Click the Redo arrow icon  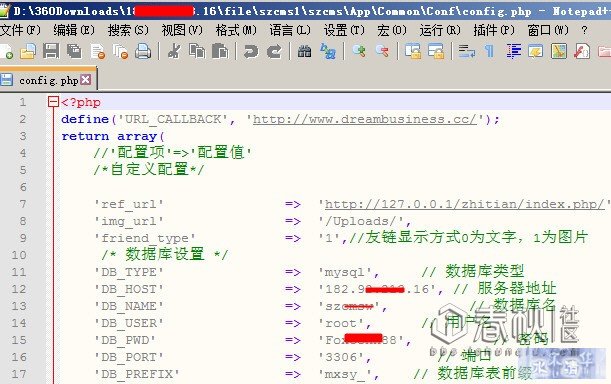(274, 51)
